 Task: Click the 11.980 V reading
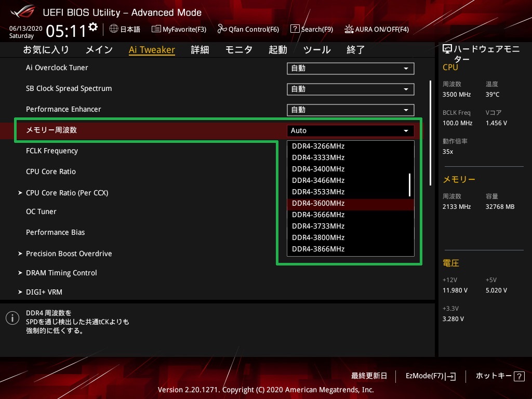coord(455,290)
